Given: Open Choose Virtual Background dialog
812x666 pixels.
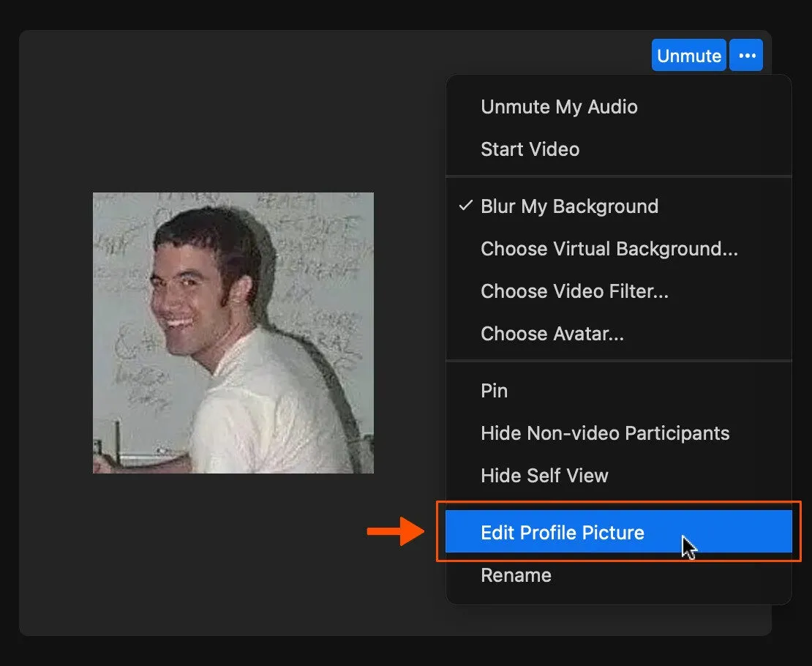Looking at the screenshot, I should [609, 249].
